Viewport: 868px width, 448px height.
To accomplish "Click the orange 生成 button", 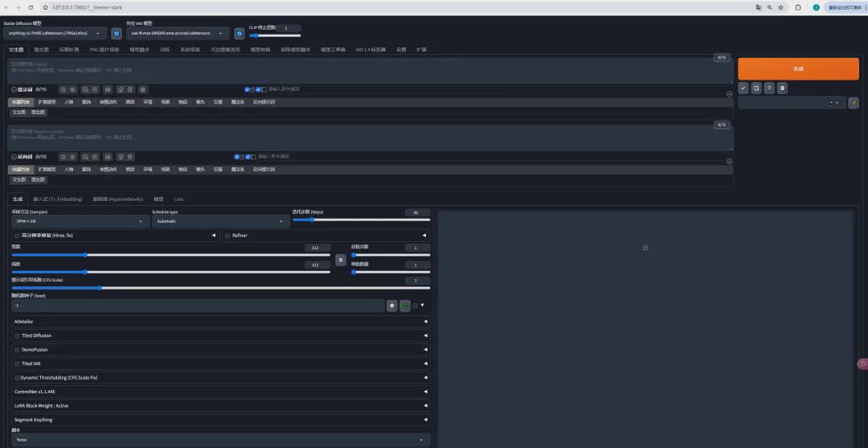I will point(798,69).
